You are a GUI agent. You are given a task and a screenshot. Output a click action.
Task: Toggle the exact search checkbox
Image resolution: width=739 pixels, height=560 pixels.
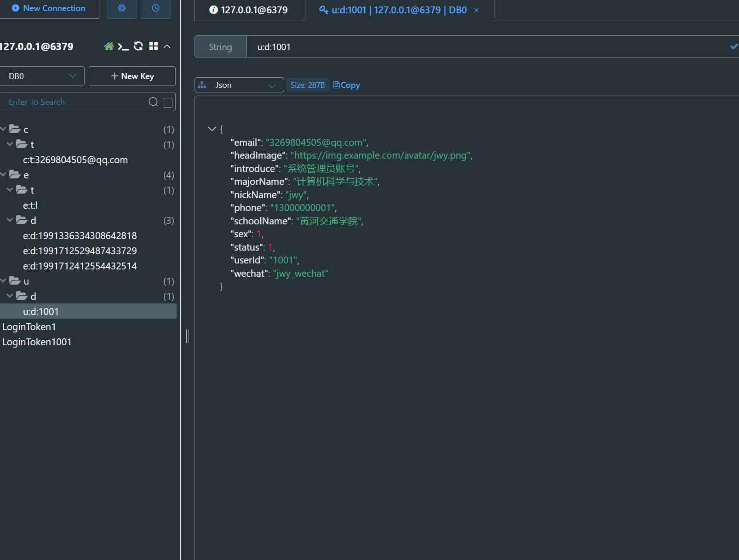point(168,103)
